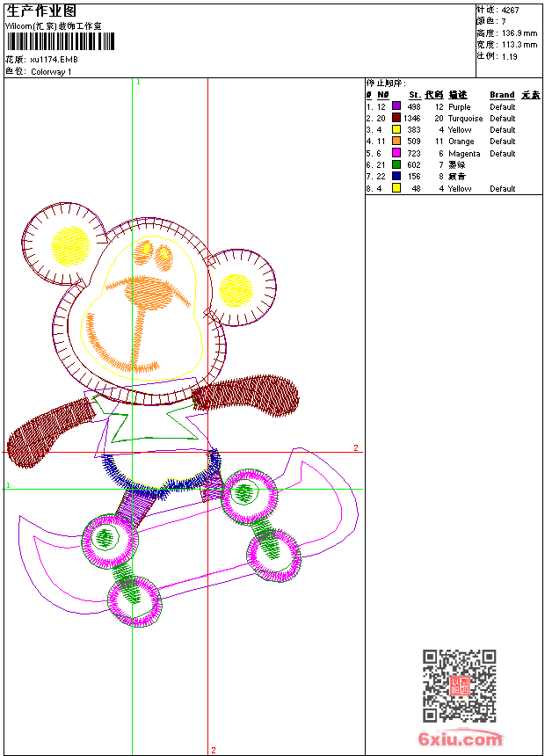Screen dimensions: 545x756
Task: Click the Purple description text
Action: click(x=459, y=107)
